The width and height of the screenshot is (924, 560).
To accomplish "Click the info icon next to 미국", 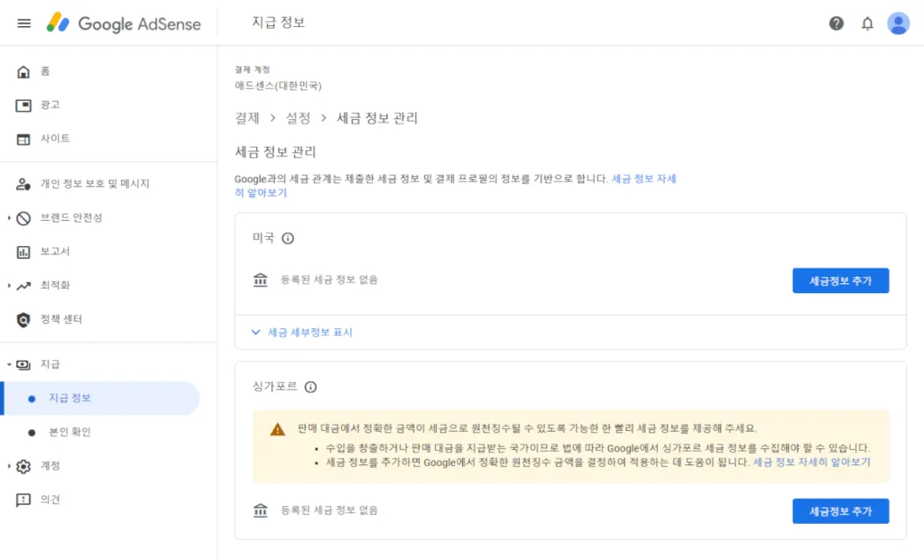I will [288, 239].
